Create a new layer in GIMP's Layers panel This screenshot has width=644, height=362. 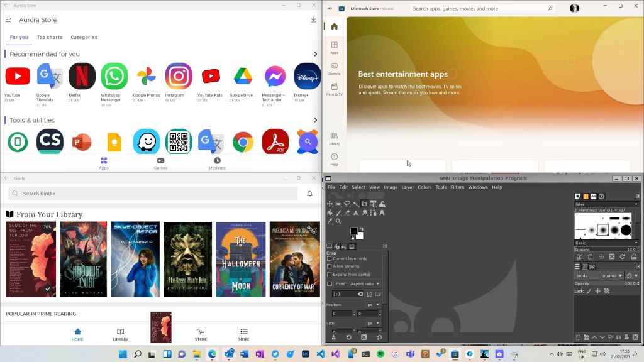click(x=578, y=337)
